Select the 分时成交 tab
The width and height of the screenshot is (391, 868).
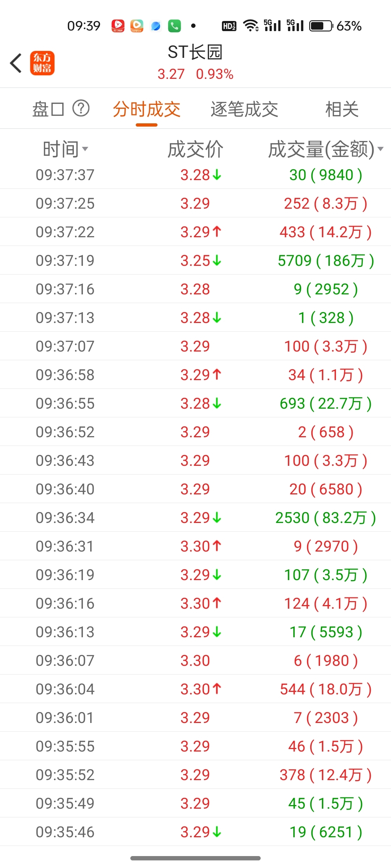[x=147, y=109]
